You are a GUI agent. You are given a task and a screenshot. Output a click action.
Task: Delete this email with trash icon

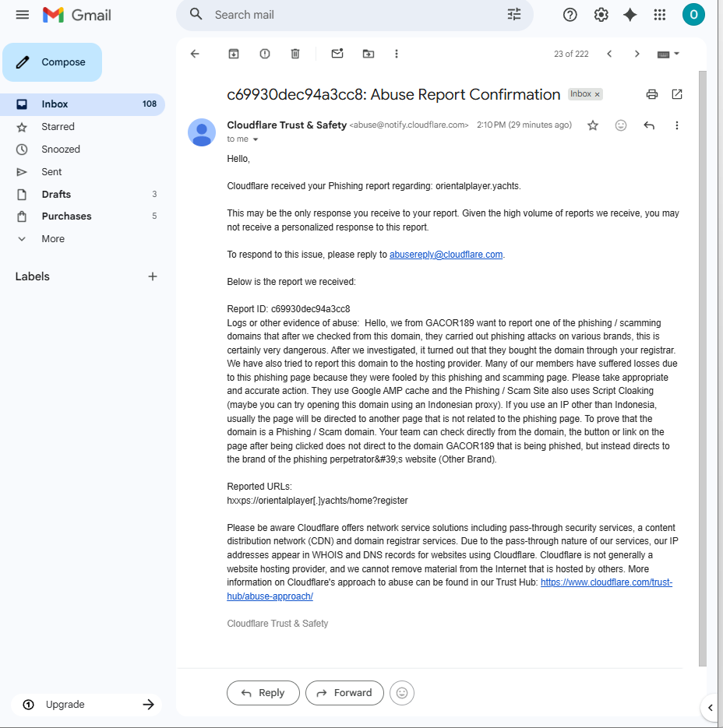click(295, 54)
